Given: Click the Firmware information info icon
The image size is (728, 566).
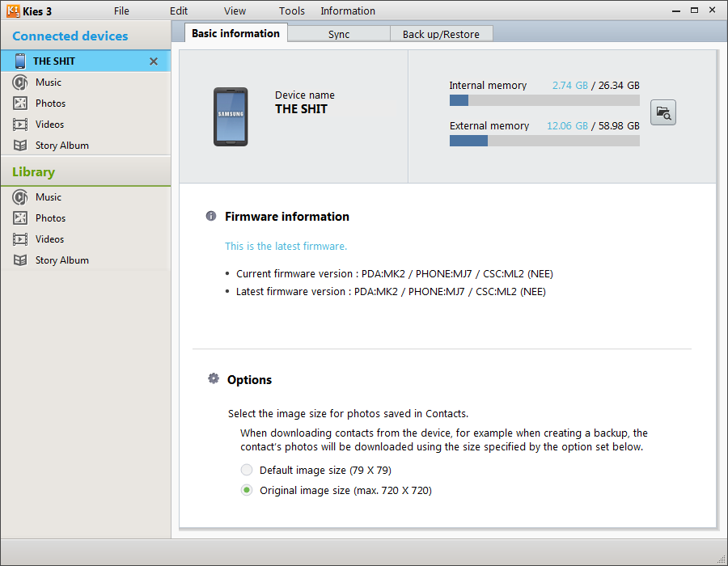Looking at the screenshot, I should pos(211,216).
